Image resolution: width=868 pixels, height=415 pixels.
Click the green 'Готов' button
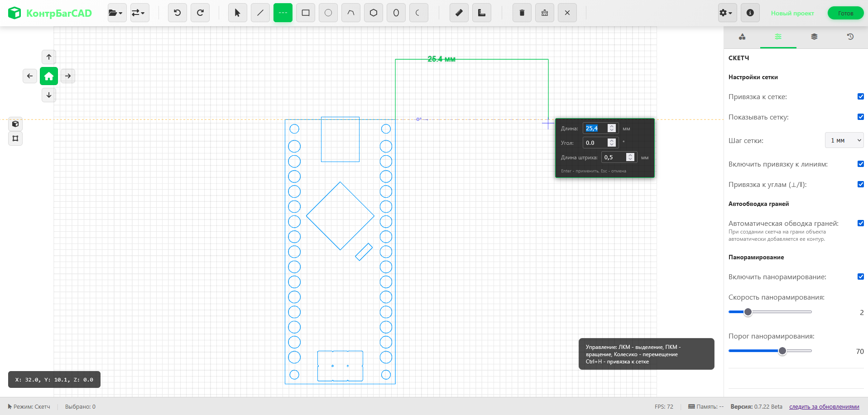(x=845, y=13)
